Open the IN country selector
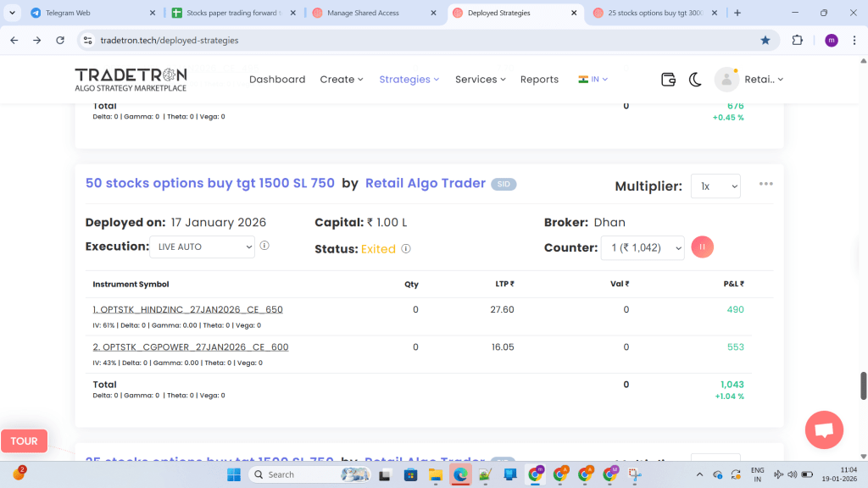The image size is (868, 488). tap(593, 79)
